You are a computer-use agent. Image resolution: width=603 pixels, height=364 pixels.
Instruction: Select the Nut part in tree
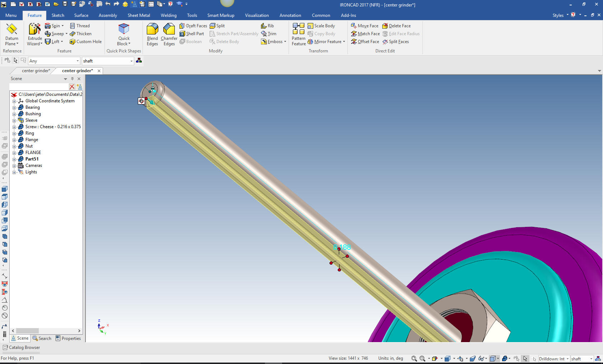(x=29, y=146)
